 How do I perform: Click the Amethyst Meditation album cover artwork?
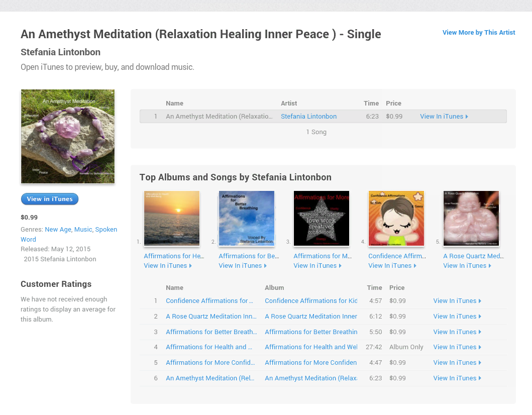[x=68, y=137]
